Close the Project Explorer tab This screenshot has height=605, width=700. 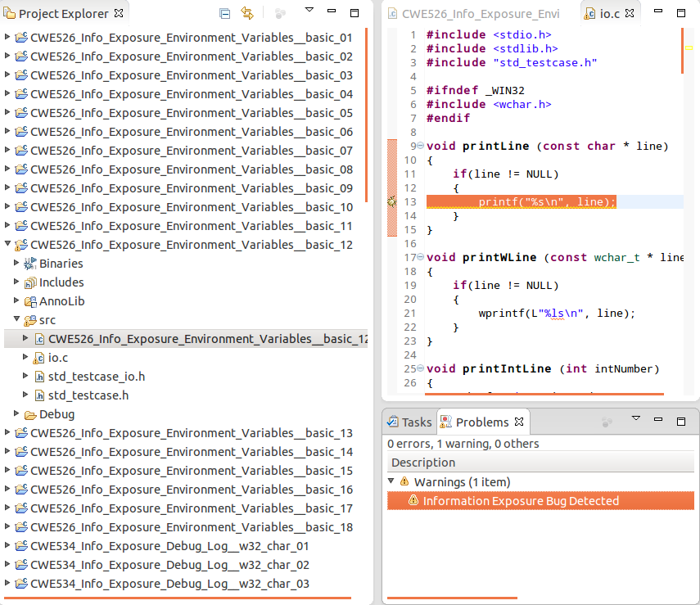coord(119,13)
